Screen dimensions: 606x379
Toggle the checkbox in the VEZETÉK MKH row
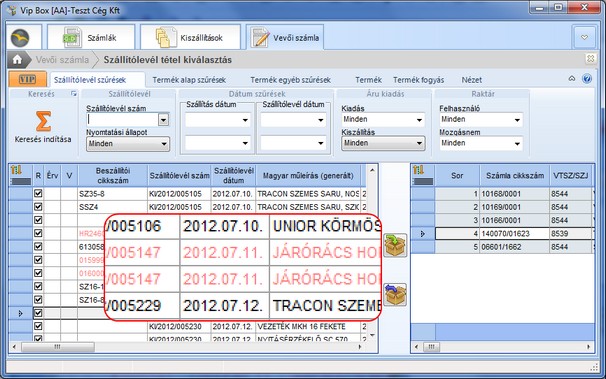[x=38, y=326]
